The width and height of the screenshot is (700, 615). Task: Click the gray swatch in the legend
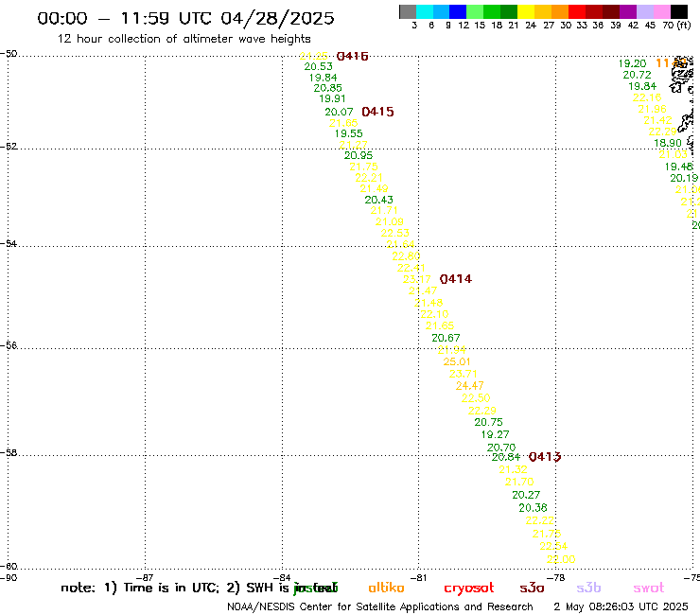click(x=408, y=11)
